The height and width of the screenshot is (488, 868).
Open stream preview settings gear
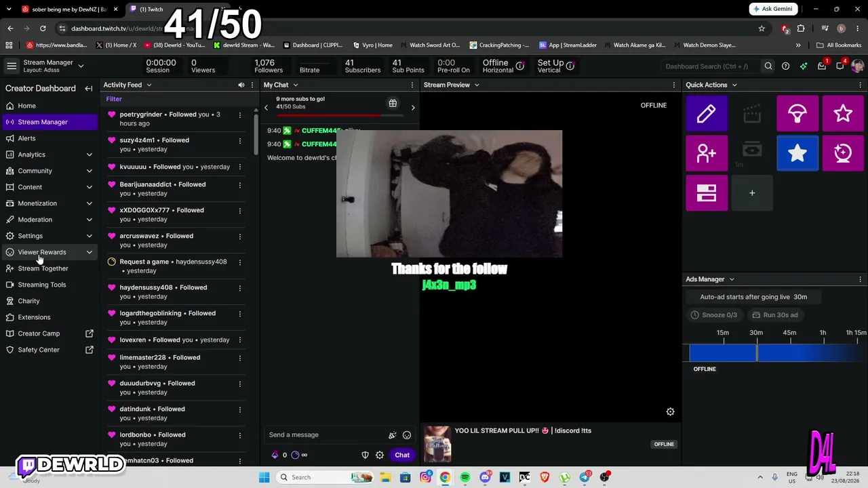pyautogui.click(x=670, y=411)
